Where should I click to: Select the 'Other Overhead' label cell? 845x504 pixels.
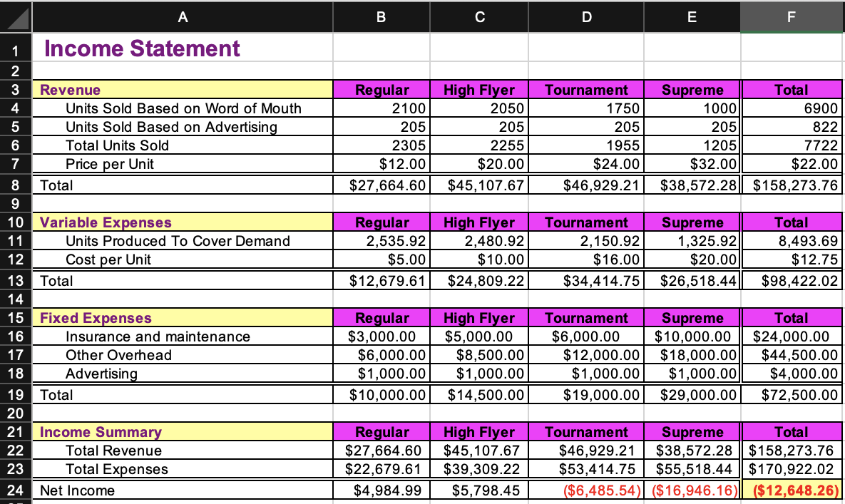click(183, 355)
